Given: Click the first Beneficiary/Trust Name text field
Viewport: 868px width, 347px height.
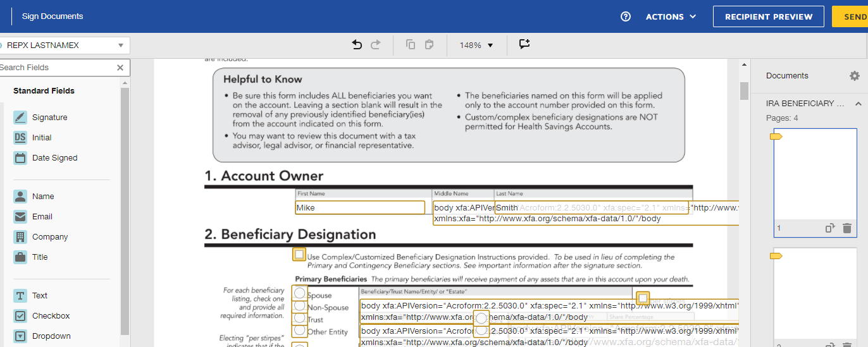Looking at the screenshot, I should pos(549,311).
